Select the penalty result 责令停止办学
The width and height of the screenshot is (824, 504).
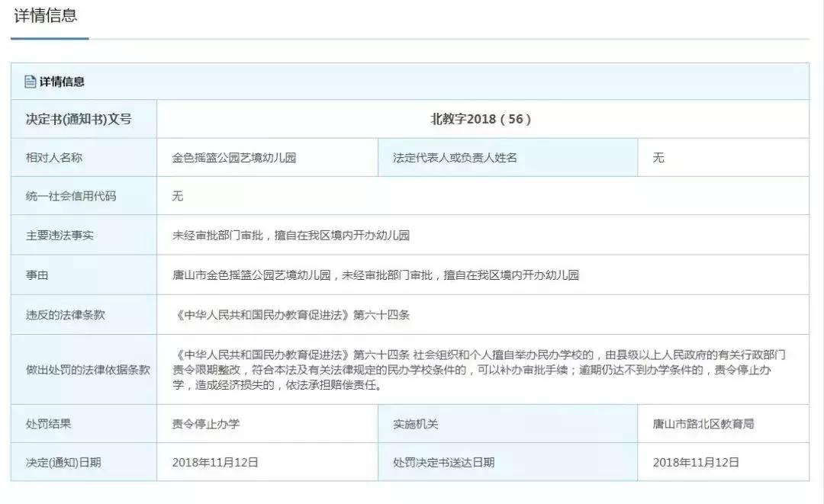205,424
